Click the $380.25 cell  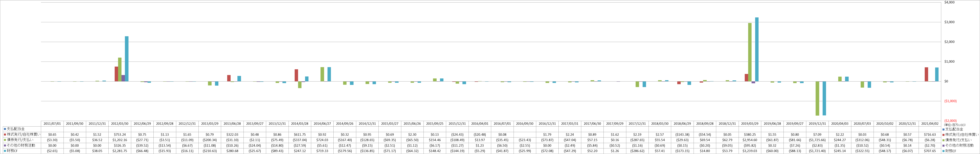[750, 135]
